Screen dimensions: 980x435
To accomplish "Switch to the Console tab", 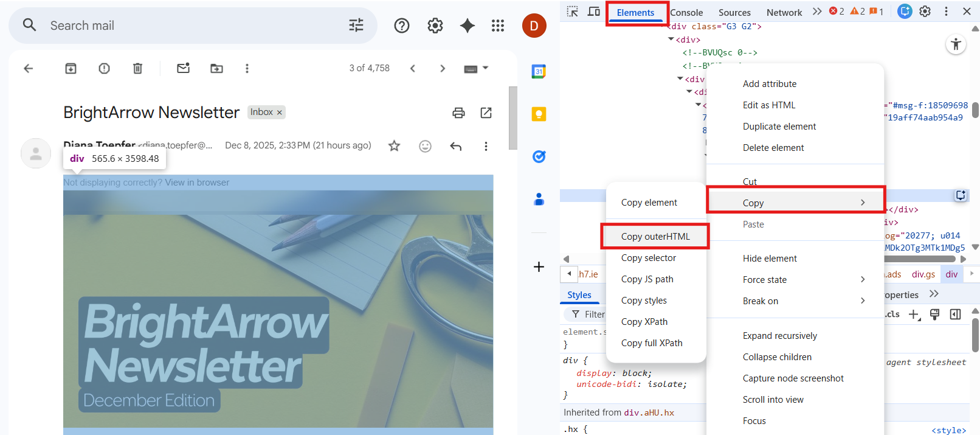I will point(686,12).
